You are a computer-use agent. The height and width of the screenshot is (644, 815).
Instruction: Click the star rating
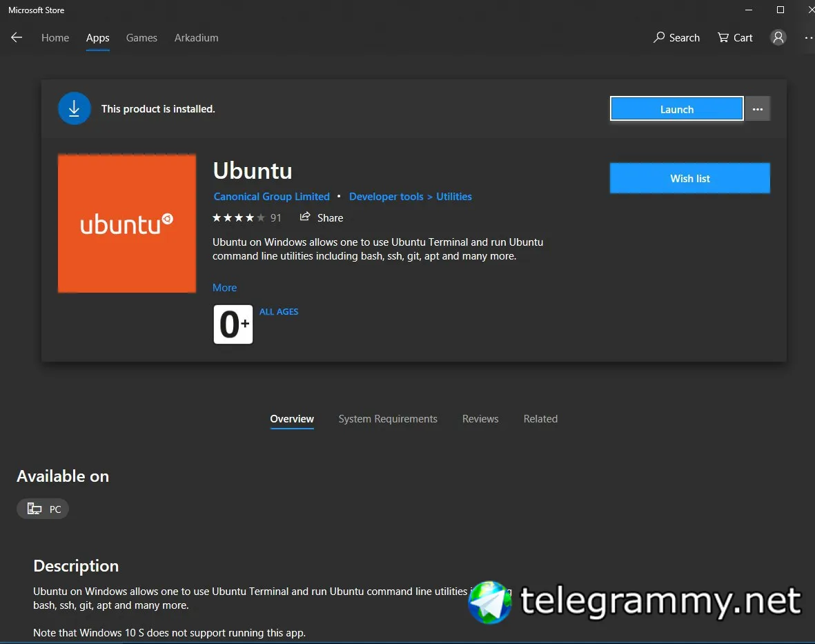pos(239,218)
